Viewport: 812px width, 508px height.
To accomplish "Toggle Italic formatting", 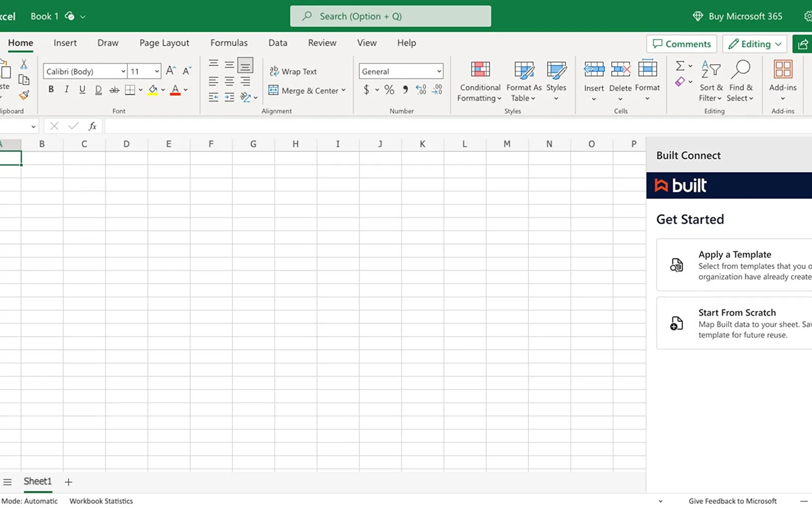I will [66, 89].
